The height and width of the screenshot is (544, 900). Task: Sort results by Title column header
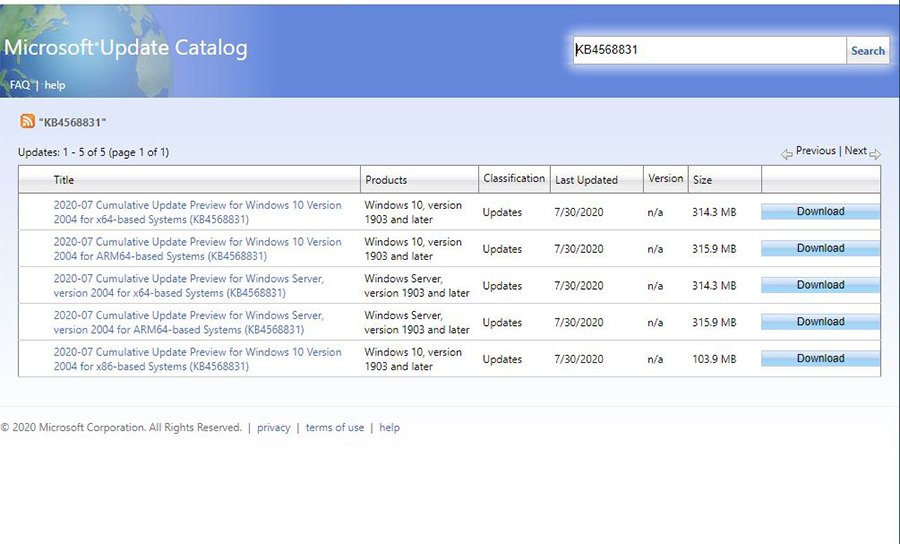(64, 180)
